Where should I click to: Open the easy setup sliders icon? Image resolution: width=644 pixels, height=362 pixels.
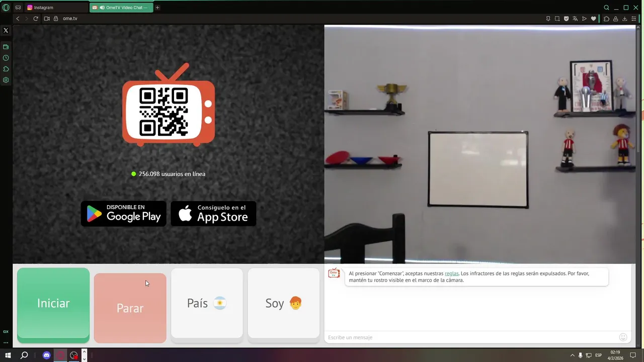pos(633,19)
